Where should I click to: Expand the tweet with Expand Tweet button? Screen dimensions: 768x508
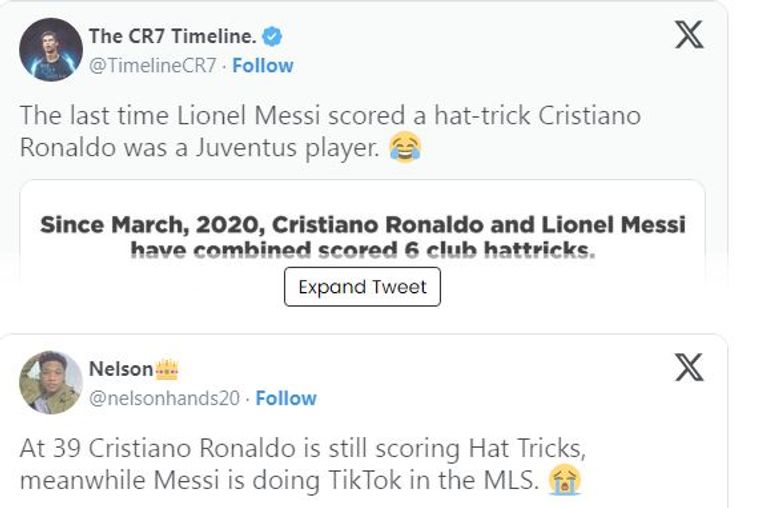[x=362, y=287]
